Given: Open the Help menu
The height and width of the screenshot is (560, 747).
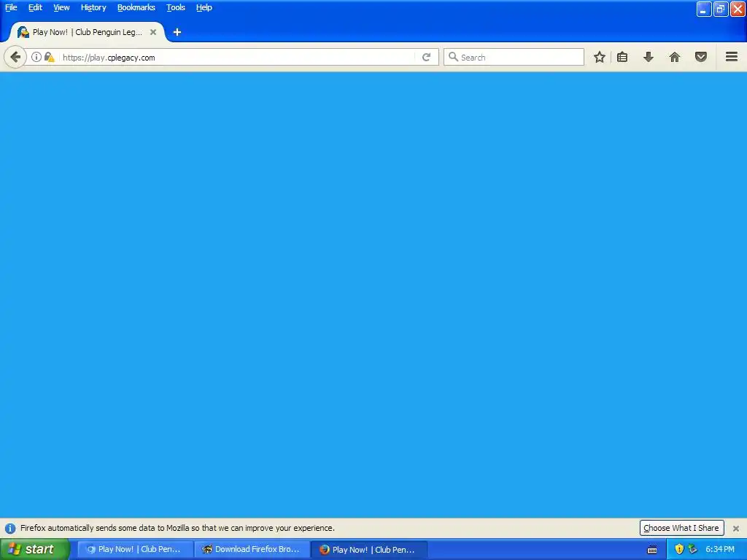Looking at the screenshot, I should coord(204,7).
